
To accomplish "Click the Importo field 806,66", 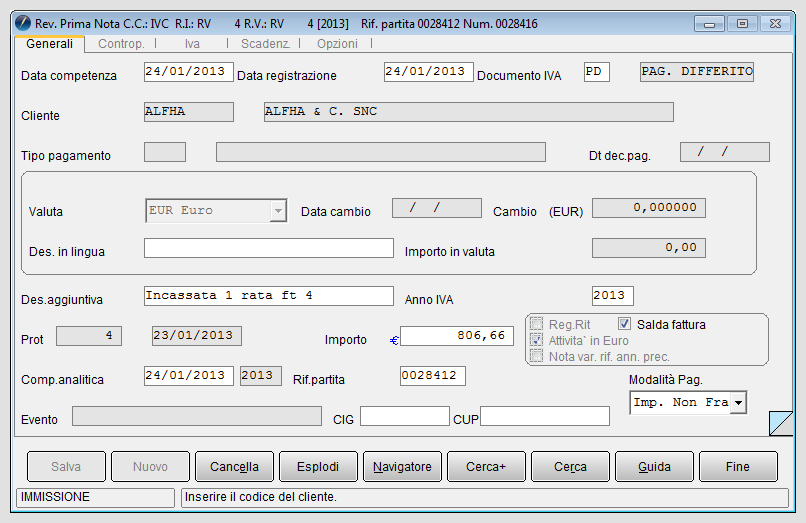I will click(457, 336).
